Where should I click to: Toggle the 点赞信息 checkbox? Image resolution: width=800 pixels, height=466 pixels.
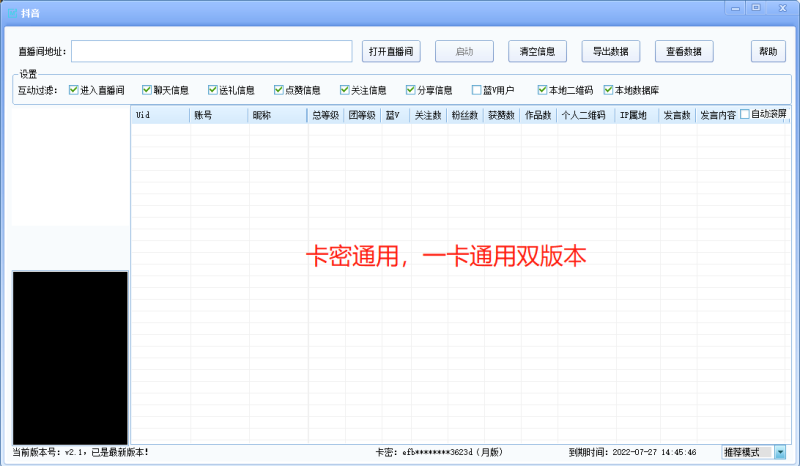tap(279, 90)
